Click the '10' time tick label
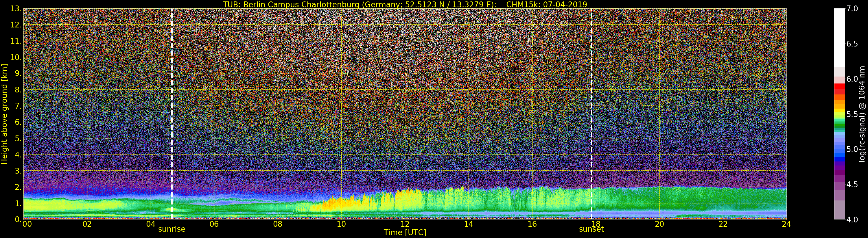This screenshot has height=238, width=868. click(341, 224)
